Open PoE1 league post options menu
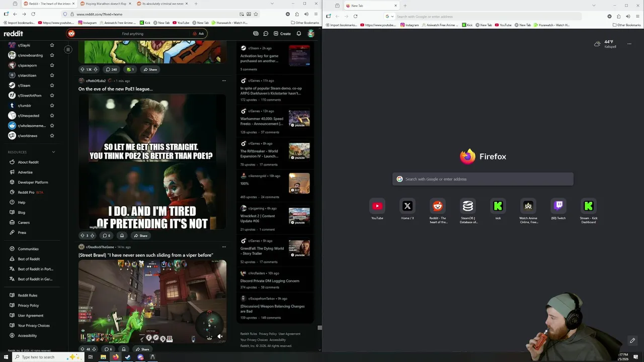 pyautogui.click(x=224, y=80)
